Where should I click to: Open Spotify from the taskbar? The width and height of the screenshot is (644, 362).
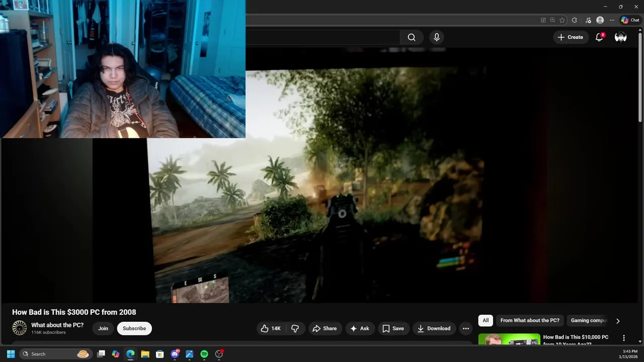(x=204, y=354)
